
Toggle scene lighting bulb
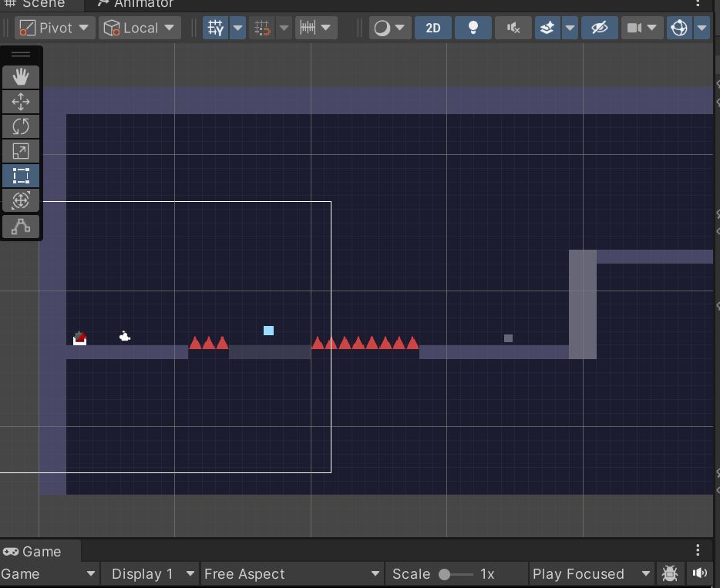(x=473, y=28)
